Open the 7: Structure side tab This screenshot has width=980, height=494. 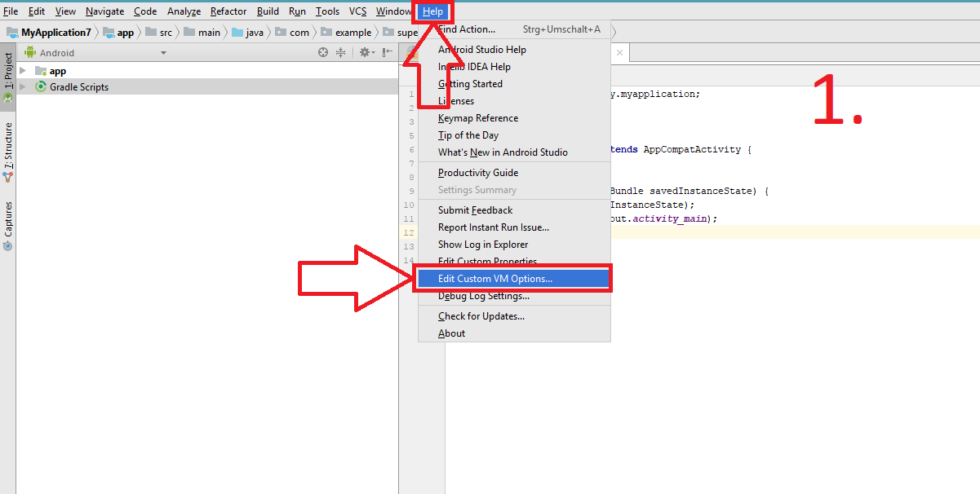[x=8, y=151]
